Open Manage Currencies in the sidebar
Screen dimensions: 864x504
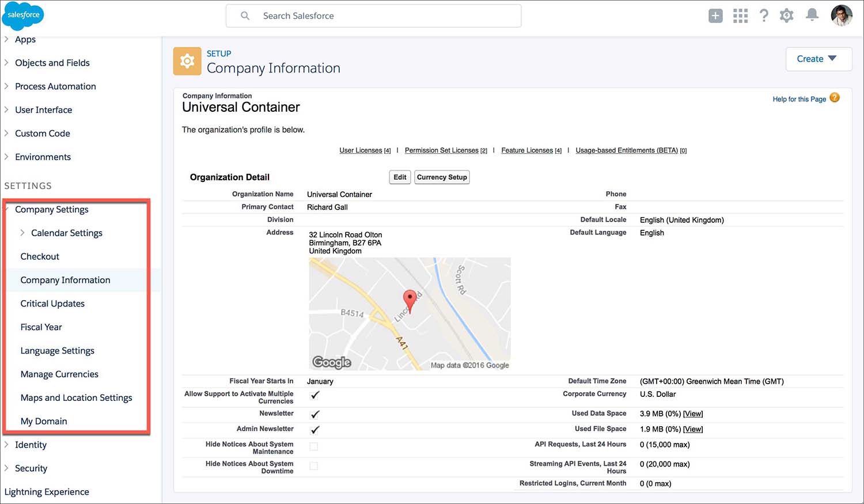pos(59,374)
